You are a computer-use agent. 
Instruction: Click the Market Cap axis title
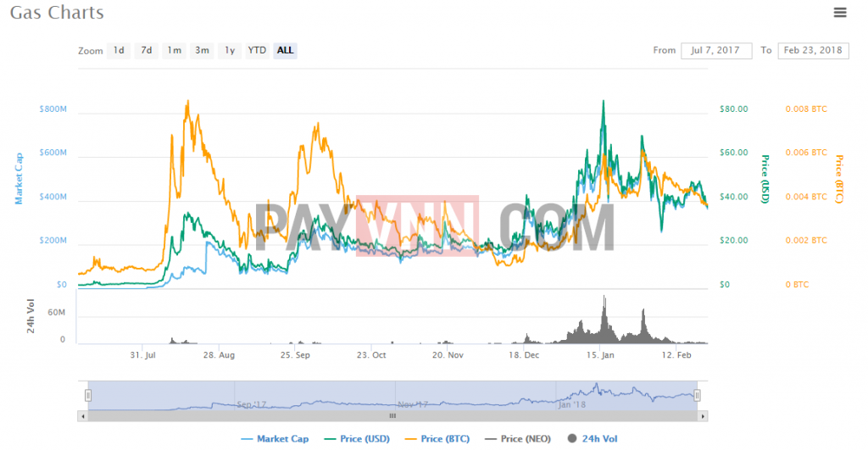pyautogui.click(x=19, y=179)
